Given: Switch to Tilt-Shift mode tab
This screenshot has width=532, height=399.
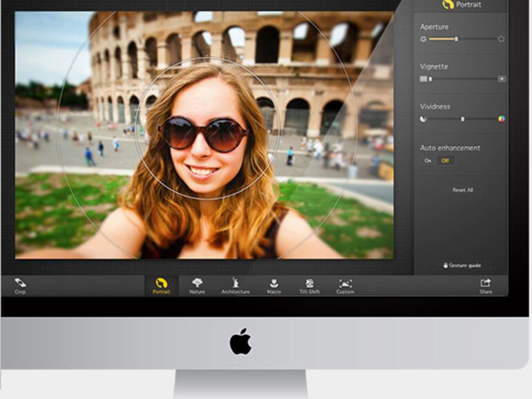Looking at the screenshot, I should (310, 286).
